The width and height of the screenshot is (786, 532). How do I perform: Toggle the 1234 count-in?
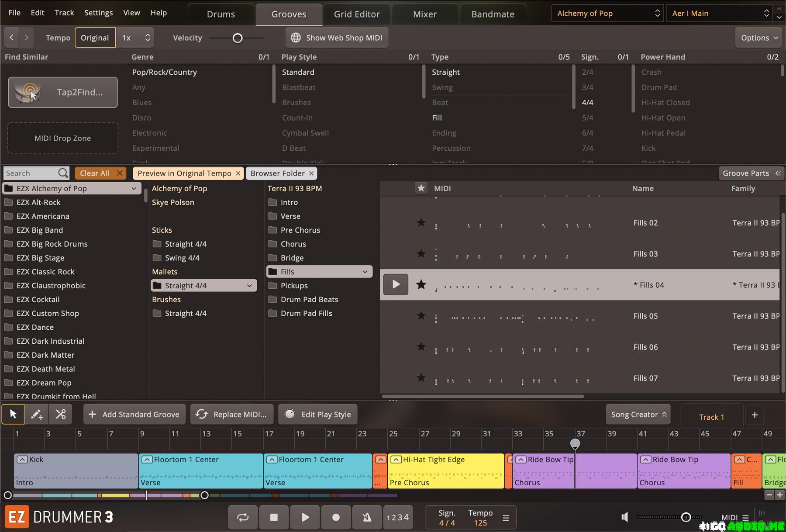[x=397, y=517]
